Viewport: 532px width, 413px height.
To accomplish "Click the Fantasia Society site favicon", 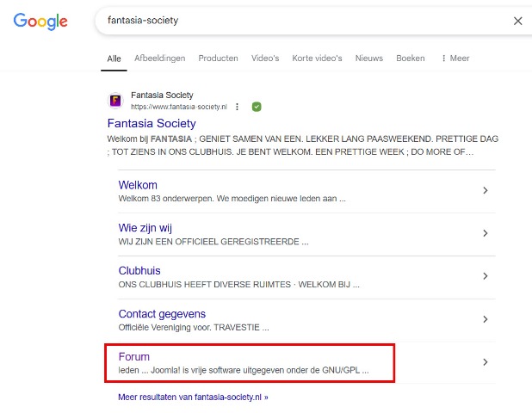I will [x=115, y=101].
